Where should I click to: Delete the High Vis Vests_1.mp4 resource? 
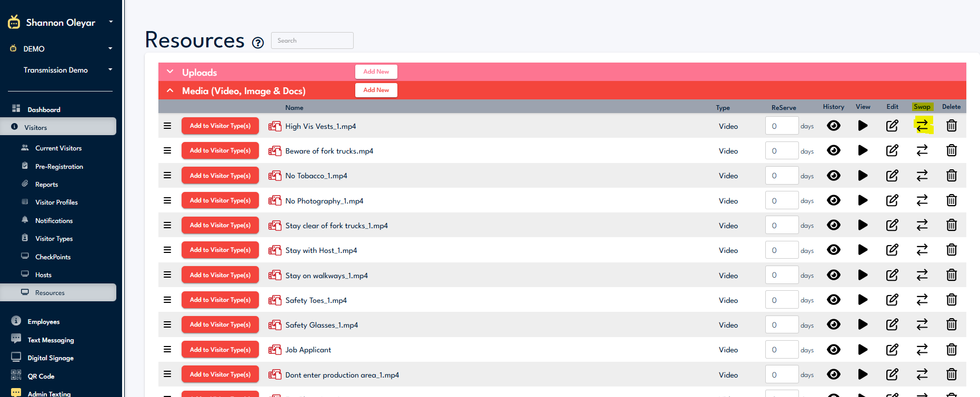(952, 126)
